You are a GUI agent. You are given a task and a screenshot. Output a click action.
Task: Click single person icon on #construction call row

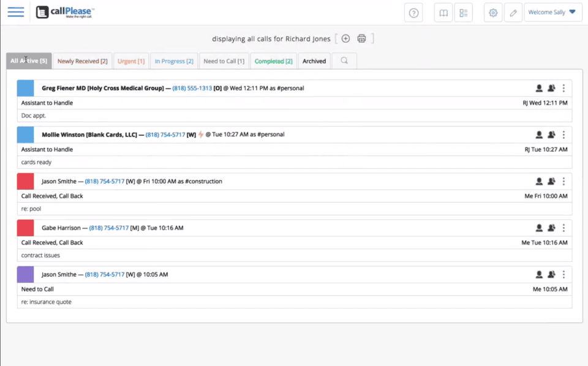[x=539, y=181]
